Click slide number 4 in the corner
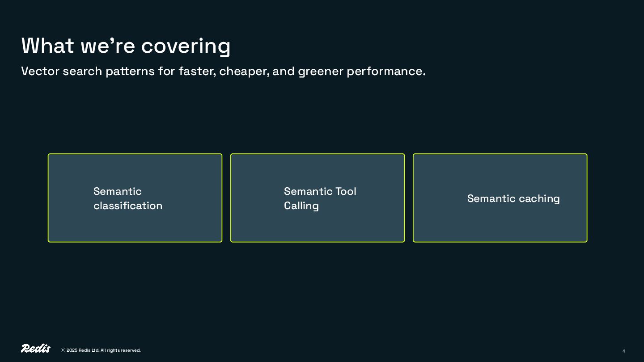The height and width of the screenshot is (362, 644). (x=624, y=351)
